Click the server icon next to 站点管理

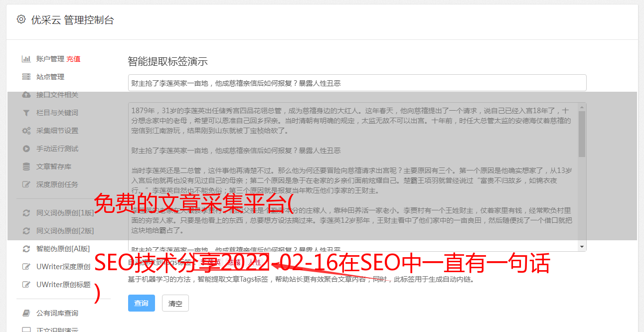click(26, 77)
